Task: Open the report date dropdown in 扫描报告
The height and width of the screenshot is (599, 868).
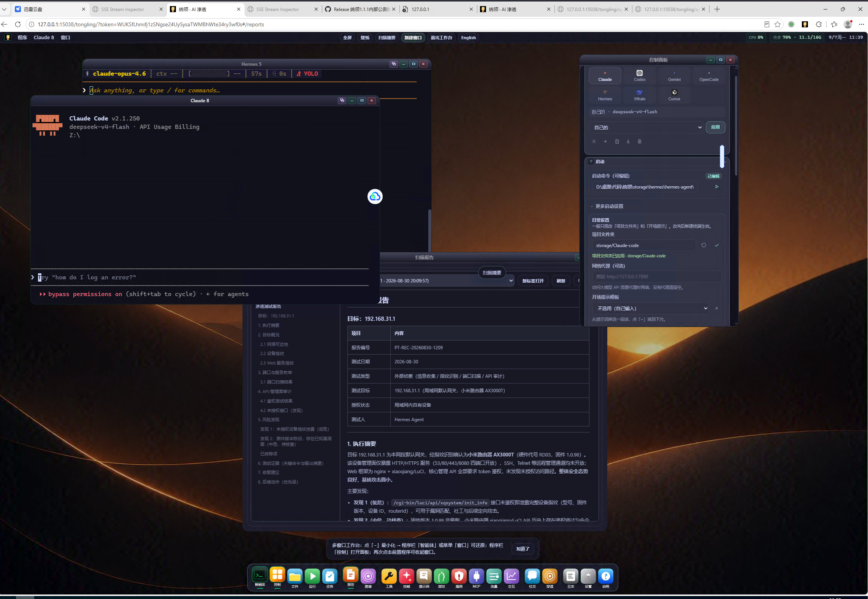Action: [x=447, y=280]
